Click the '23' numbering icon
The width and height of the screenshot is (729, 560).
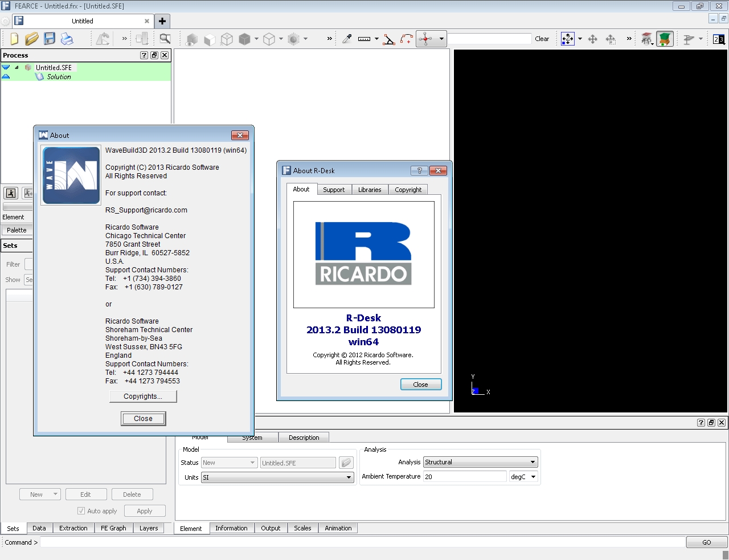pos(719,39)
